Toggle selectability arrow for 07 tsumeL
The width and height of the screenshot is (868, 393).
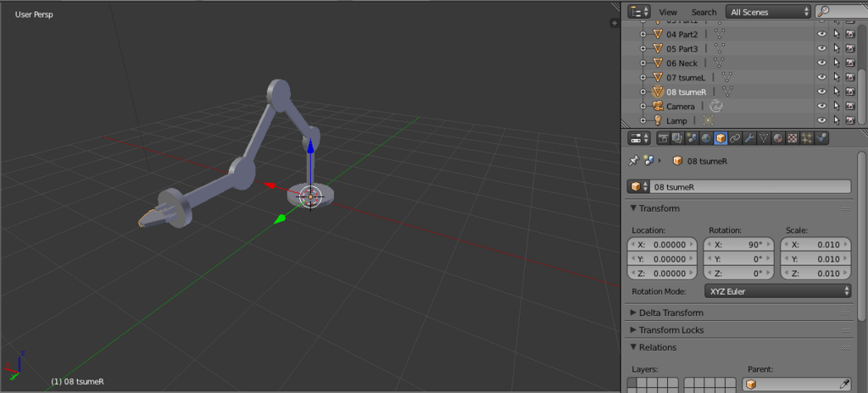tap(837, 77)
